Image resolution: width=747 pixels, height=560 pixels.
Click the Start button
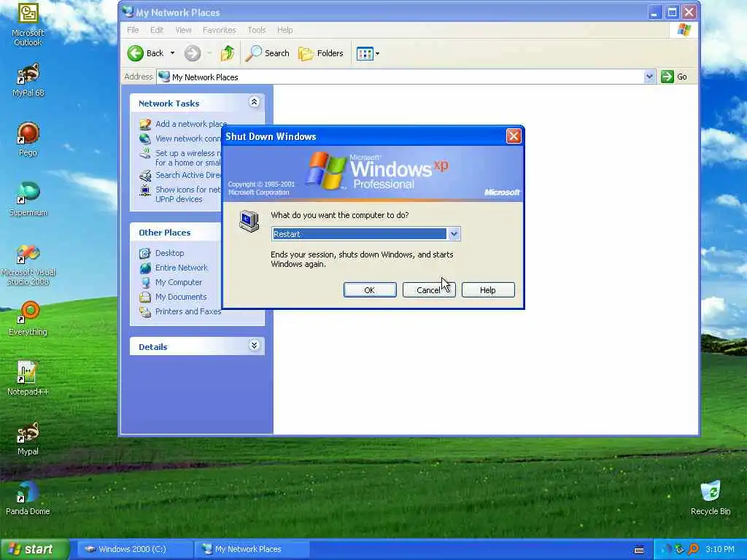click(x=34, y=549)
